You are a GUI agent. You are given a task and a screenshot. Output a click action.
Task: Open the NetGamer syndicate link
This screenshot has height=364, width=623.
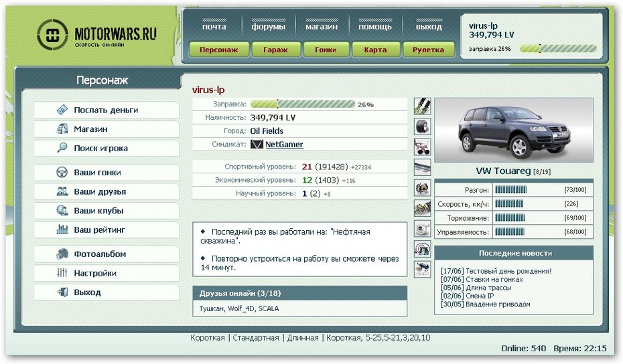(284, 145)
